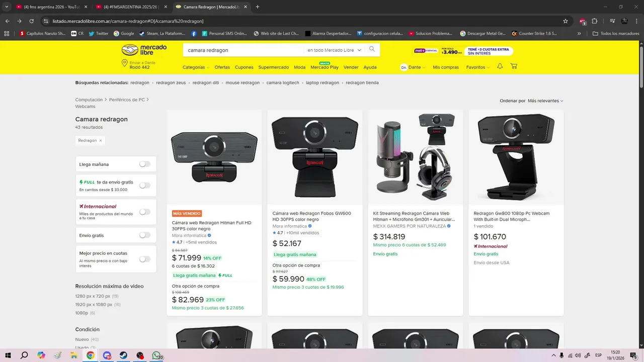644x362 pixels.
Task: Remove the Redragon filter tag
Action: pyautogui.click(x=101, y=140)
